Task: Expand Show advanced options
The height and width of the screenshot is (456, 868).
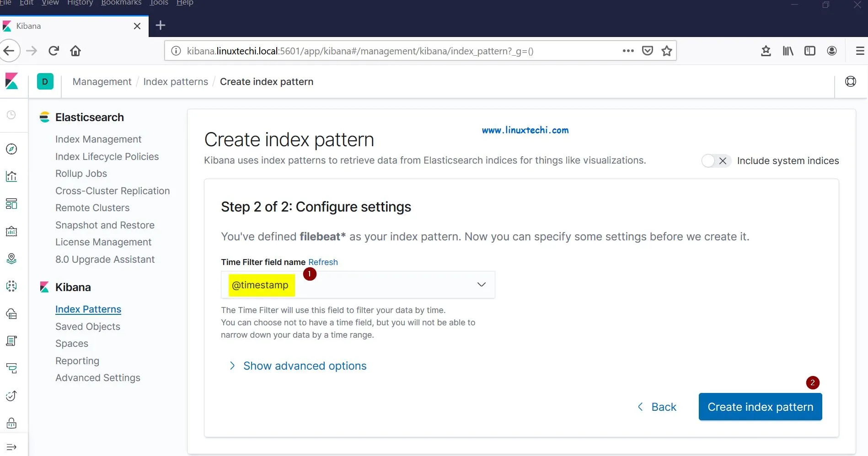Action: tap(304, 366)
